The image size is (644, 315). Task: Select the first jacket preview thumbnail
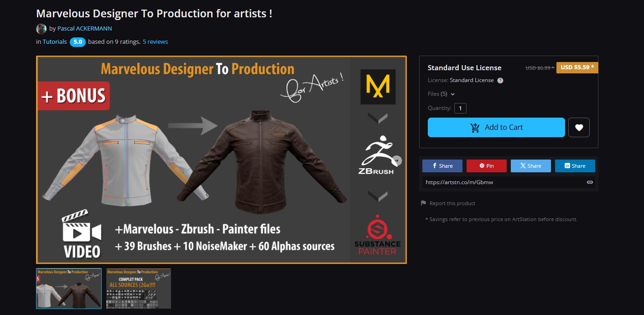tap(69, 289)
